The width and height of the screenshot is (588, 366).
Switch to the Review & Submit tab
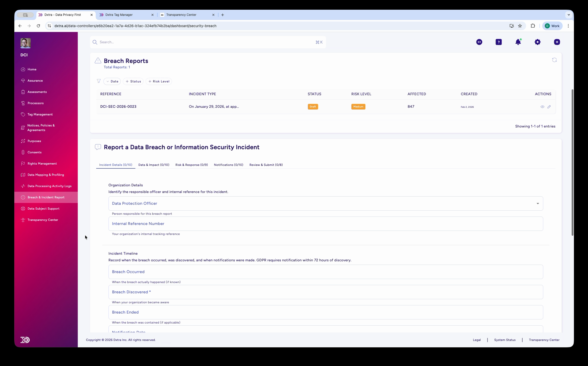pos(266,165)
